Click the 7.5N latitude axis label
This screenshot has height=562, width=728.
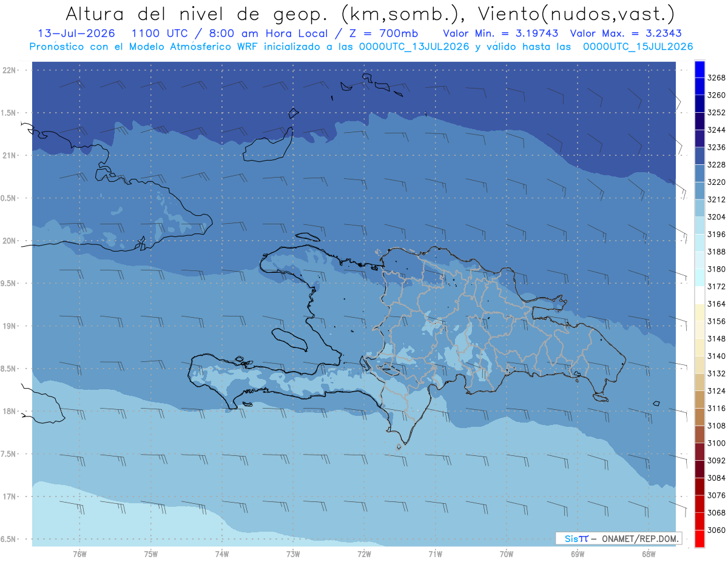9,455
